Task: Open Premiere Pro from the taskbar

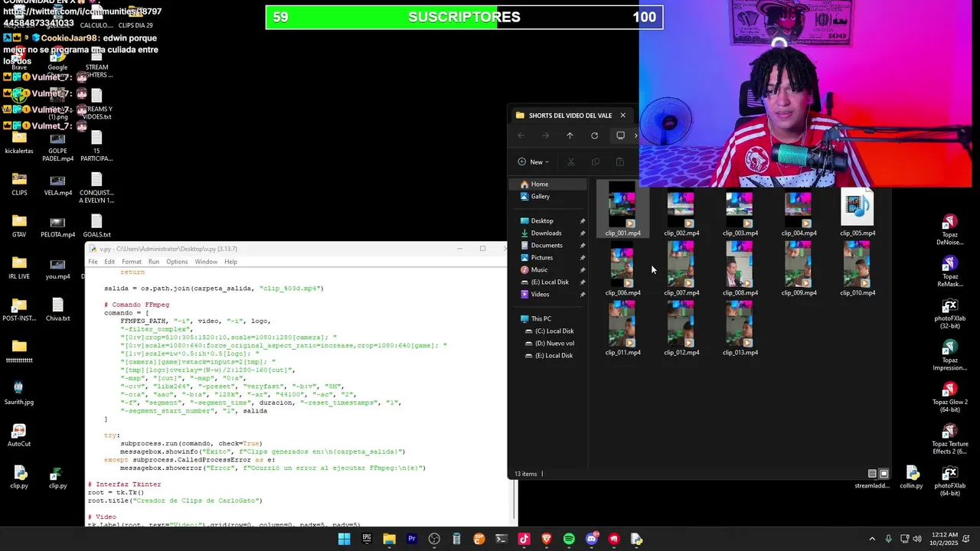Action: point(412,539)
